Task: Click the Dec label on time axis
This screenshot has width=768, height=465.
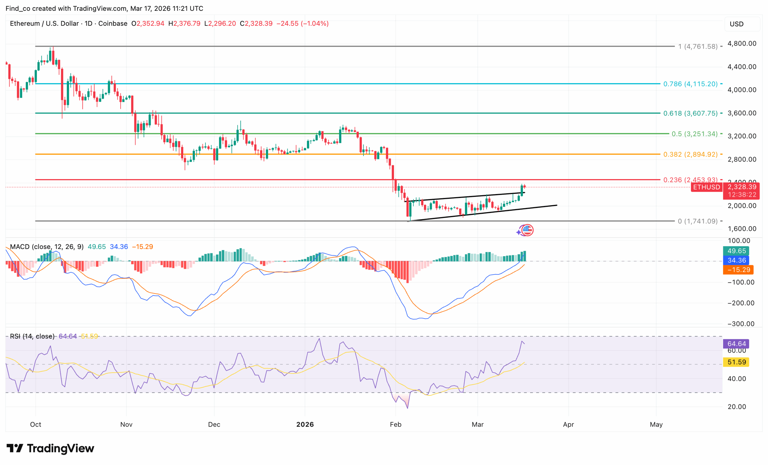Action: [214, 424]
